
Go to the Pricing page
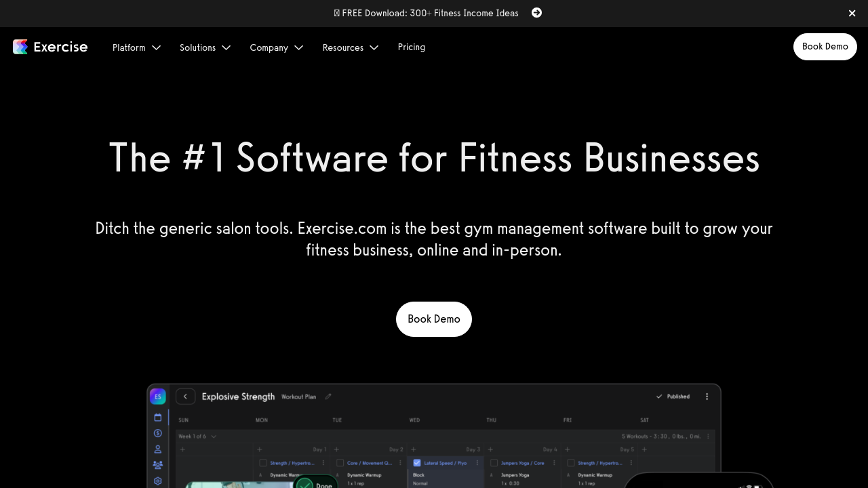(x=412, y=47)
